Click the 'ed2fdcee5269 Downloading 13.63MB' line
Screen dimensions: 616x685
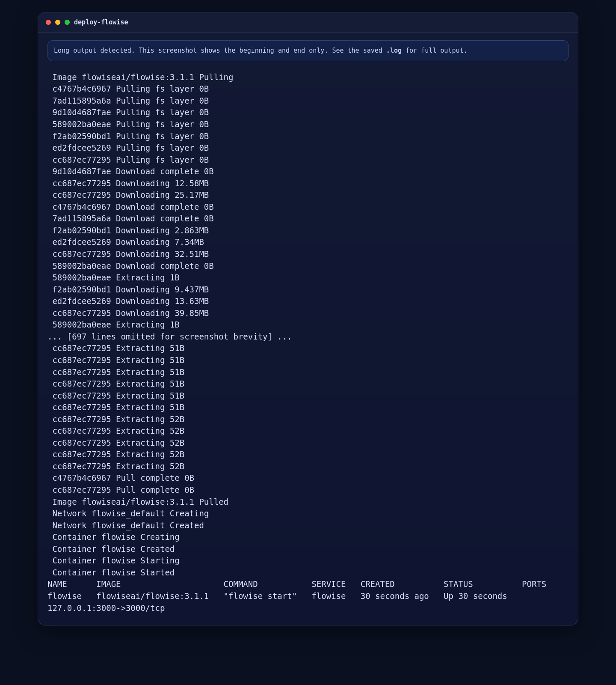tap(130, 301)
